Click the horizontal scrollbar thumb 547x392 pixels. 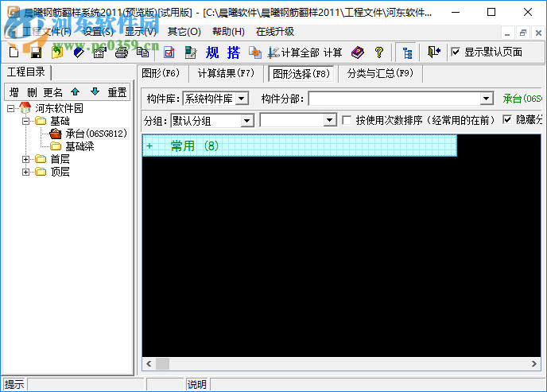(x=162, y=363)
